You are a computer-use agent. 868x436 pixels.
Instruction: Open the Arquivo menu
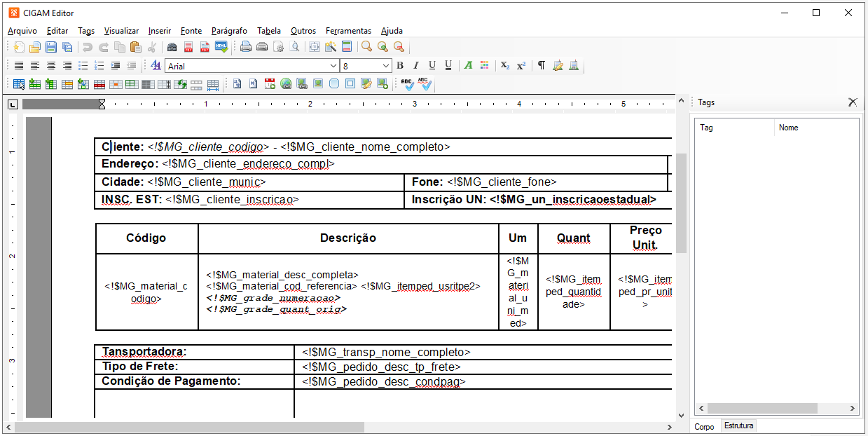[22, 31]
